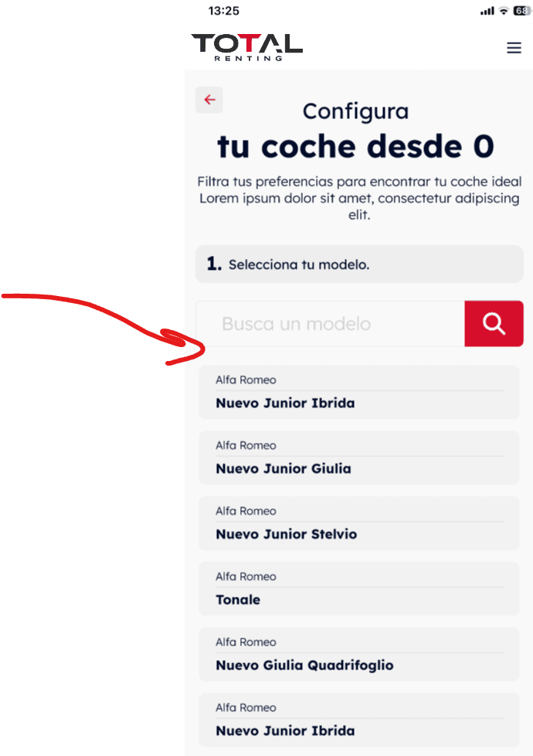Pick the Nuevo Junior Stelvio model
The image size is (533, 756).
click(x=359, y=523)
